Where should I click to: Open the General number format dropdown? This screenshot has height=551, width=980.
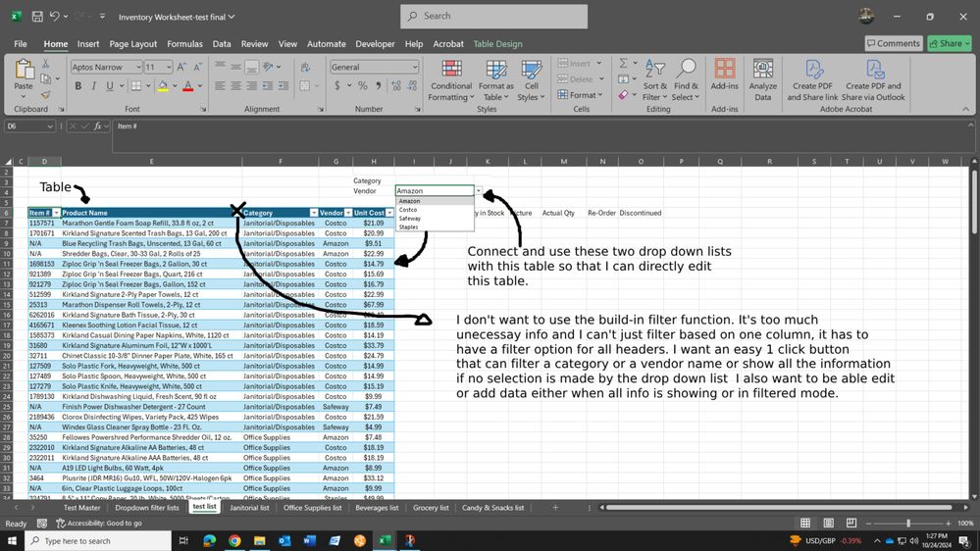(x=414, y=67)
